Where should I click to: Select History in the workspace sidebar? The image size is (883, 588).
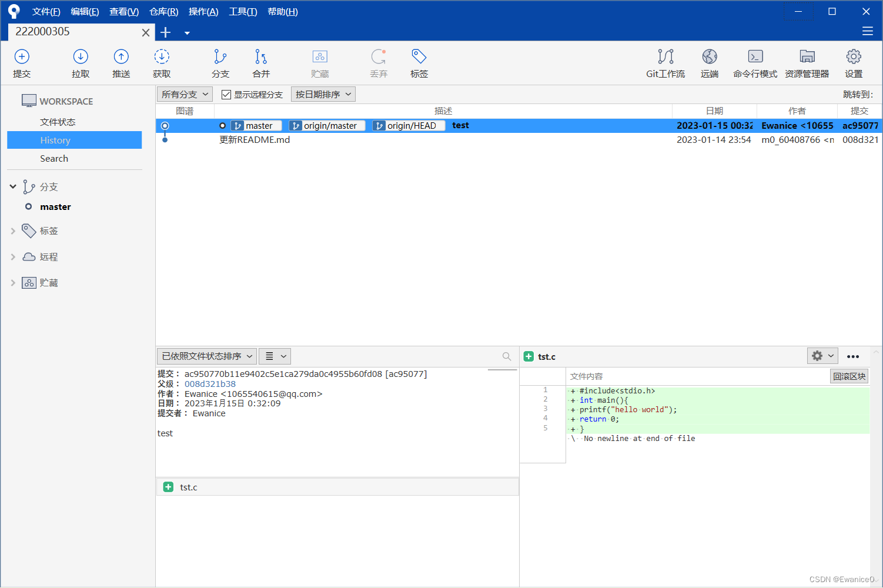[x=74, y=140]
